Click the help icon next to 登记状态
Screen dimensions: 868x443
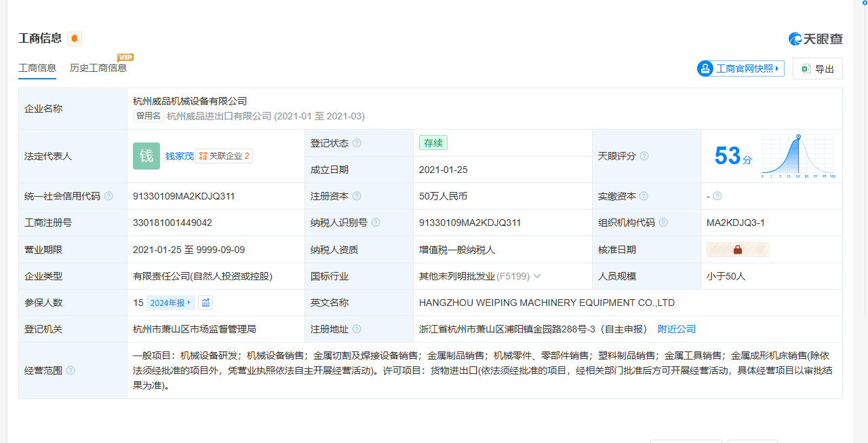pyautogui.click(x=357, y=143)
